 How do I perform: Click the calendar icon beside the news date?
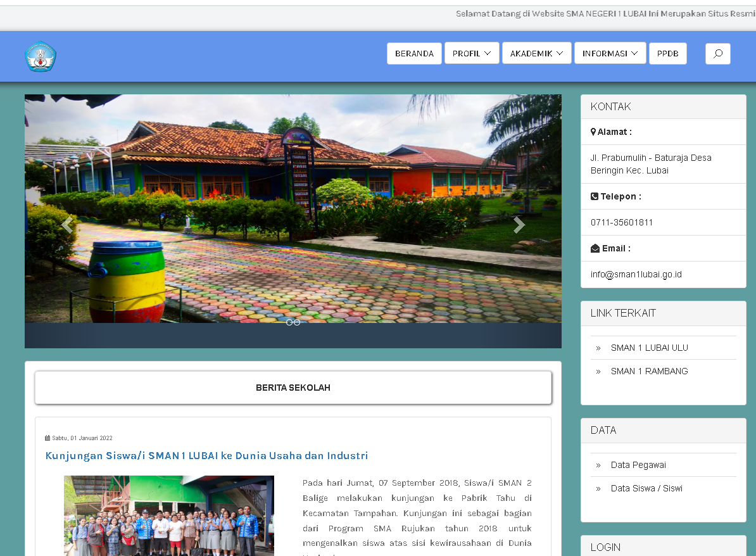pos(47,438)
